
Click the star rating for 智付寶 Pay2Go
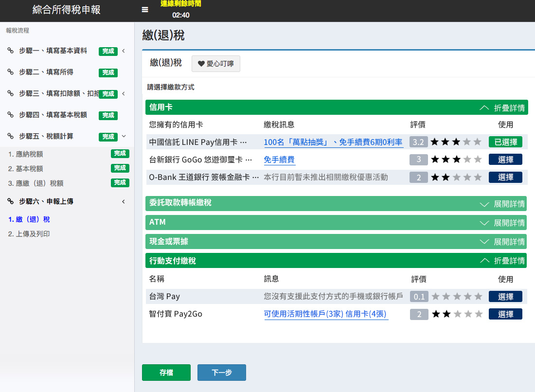456,314
